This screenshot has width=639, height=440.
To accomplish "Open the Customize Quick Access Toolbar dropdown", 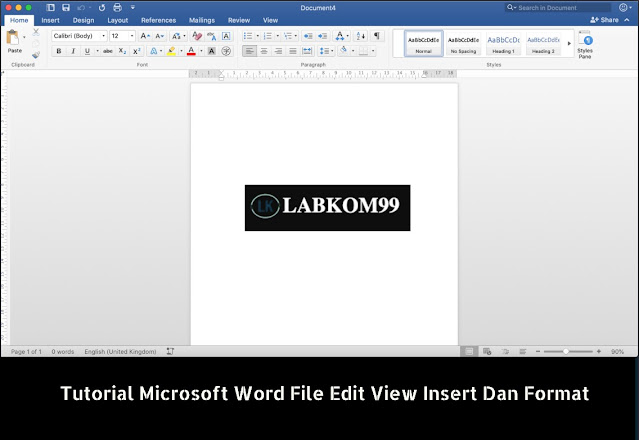I will coord(132,7).
